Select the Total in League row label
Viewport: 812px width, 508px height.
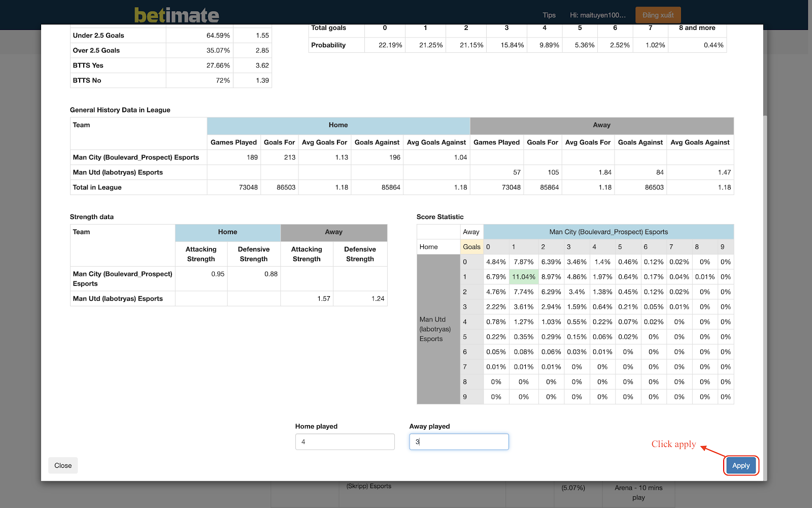pos(97,187)
